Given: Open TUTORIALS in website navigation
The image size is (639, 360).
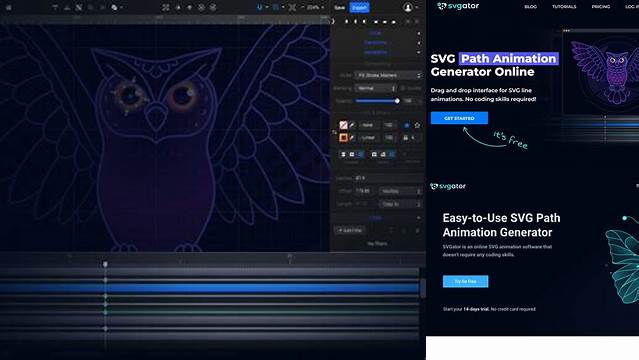Looking at the screenshot, I should (x=564, y=7).
